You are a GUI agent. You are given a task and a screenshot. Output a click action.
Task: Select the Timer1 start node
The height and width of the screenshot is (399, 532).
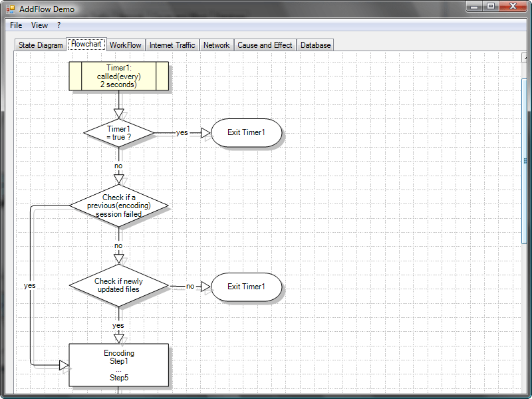118,76
